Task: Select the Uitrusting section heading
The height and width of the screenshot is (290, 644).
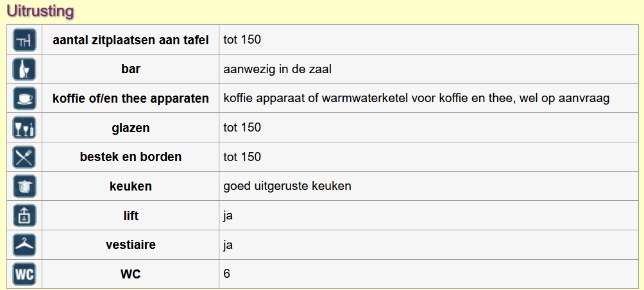Action: pos(40,11)
